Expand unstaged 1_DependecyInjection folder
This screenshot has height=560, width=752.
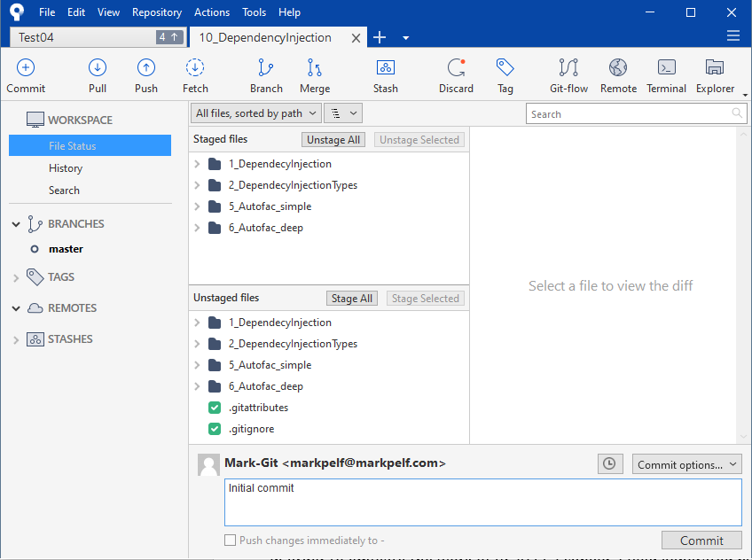pyautogui.click(x=197, y=323)
